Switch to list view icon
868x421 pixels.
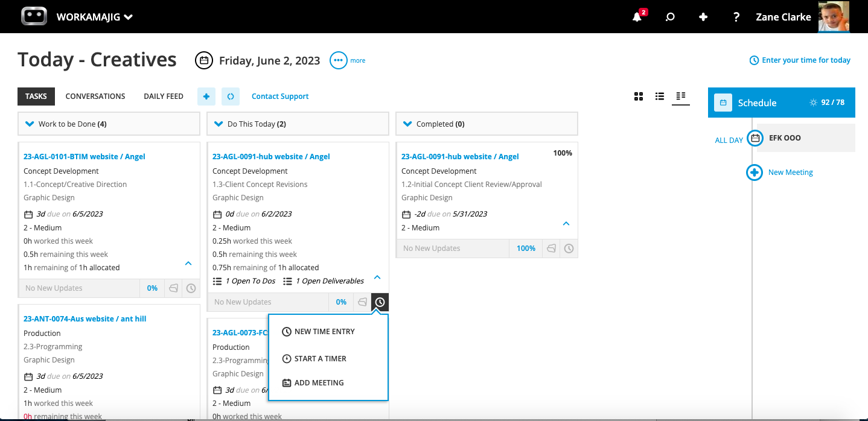tap(660, 97)
